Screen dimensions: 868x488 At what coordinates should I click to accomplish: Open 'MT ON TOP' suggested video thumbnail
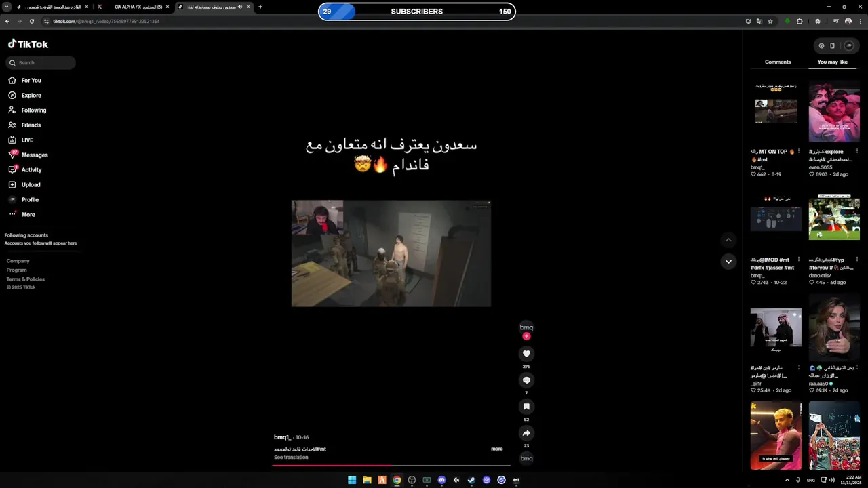click(x=776, y=111)
